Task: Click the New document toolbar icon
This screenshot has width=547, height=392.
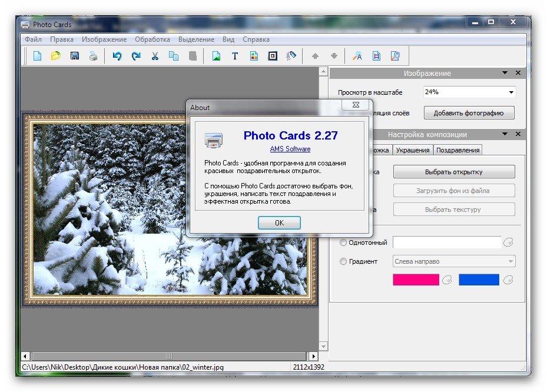Action: 37,57
